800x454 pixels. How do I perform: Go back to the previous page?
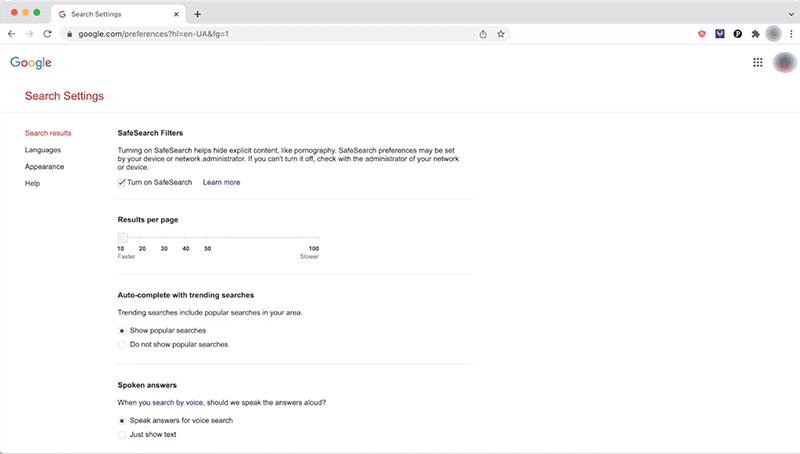coord(12,34)
